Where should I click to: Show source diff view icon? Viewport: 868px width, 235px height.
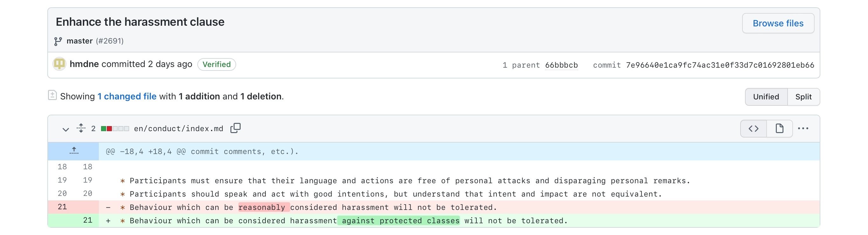754,129
